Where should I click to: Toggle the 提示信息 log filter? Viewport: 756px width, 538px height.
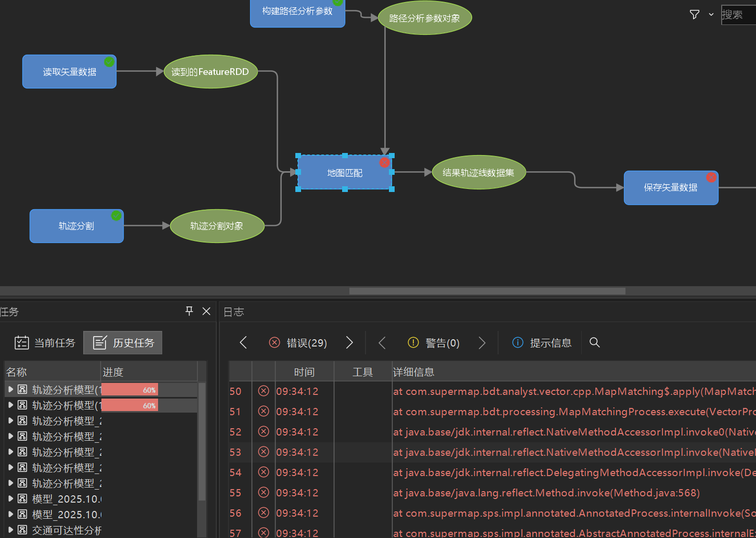tap(542, 342)
